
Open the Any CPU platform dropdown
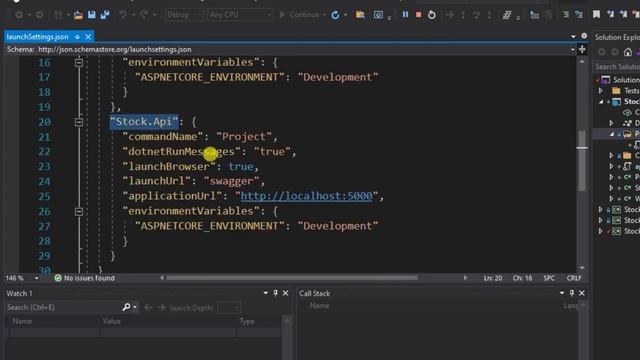240,15
